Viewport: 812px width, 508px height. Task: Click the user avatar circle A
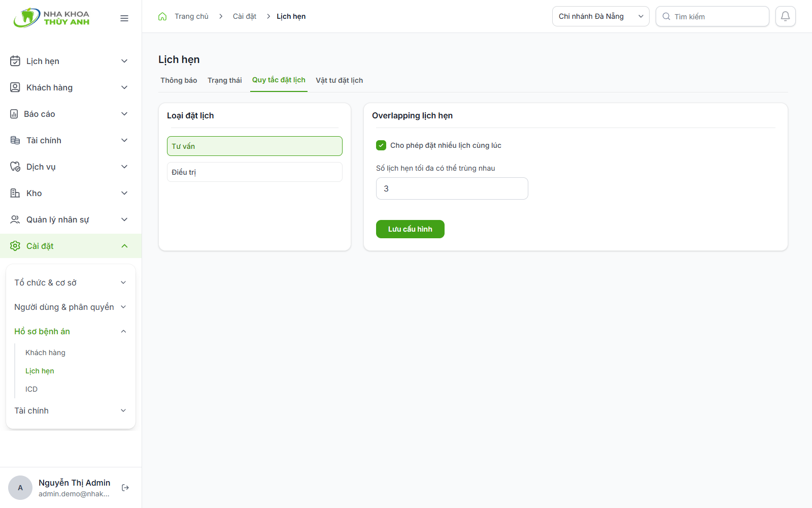[x=20, y=488]
